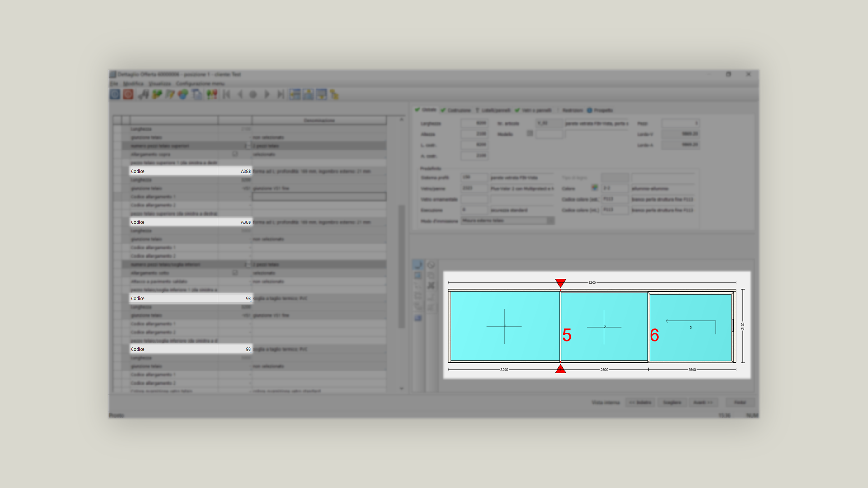Click the red power icon in the toolbar
This screenshot has height=488, width=868.
pos(128,94)
